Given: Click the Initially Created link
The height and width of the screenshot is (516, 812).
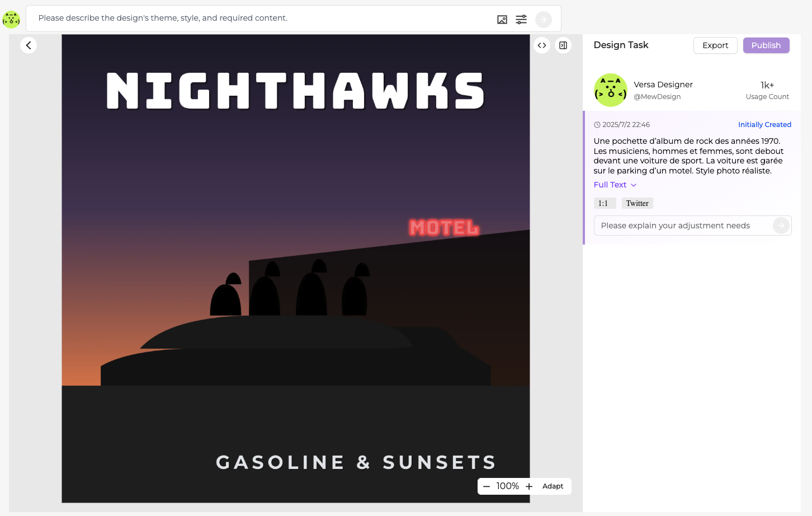Looking at the screenshot, I should 764,125.
